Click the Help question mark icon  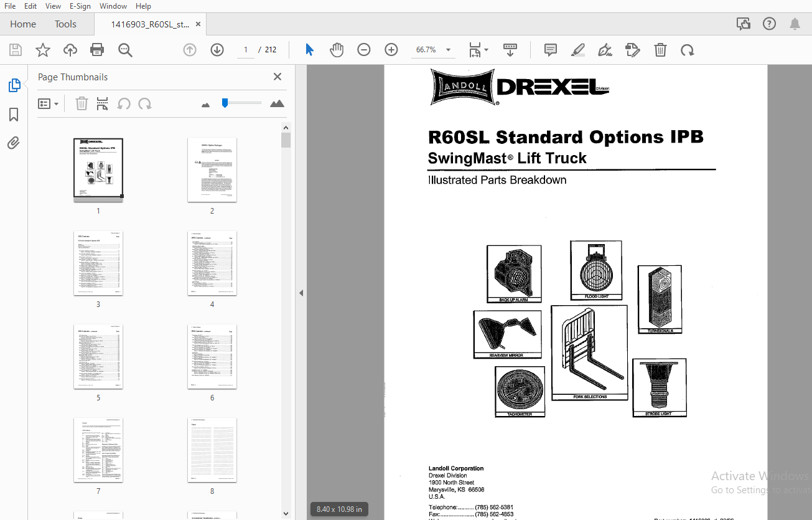769,24
